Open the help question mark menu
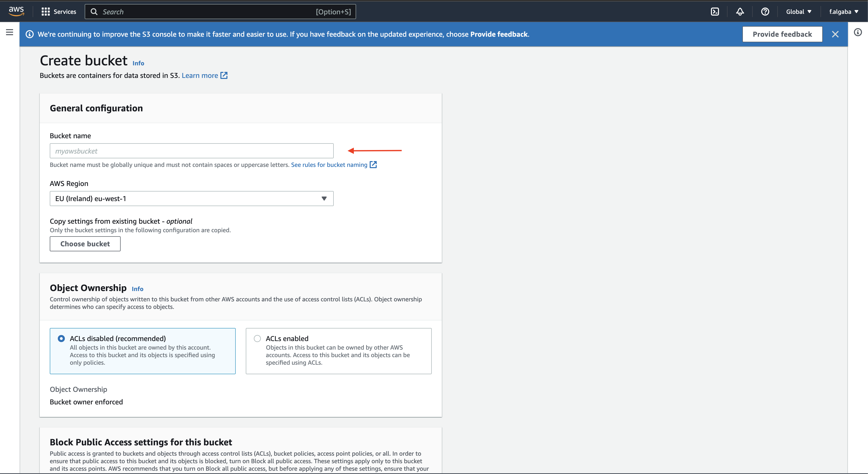868x474 pixels. pos(765,12)
